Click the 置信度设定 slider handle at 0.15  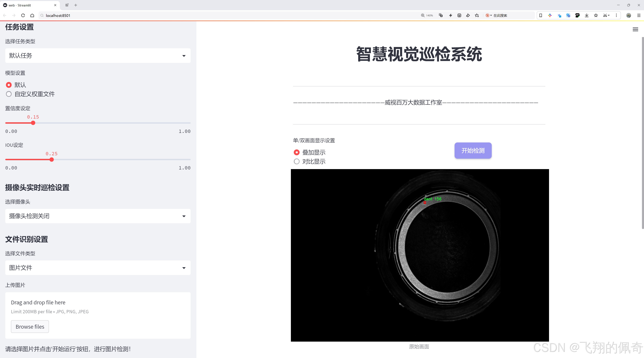[x=33, y=123]
